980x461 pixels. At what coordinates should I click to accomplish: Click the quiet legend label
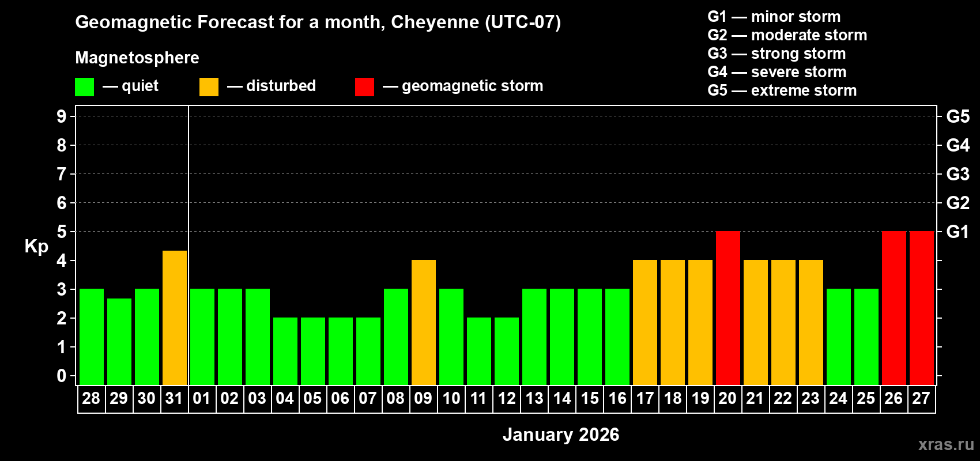[x=140, y=86]
